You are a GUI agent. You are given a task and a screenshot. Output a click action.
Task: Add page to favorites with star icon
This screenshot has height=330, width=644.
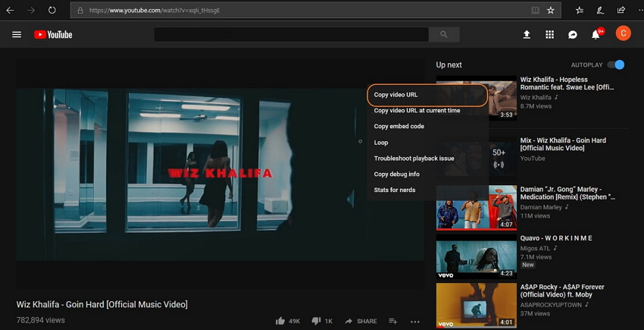(550, 11)
